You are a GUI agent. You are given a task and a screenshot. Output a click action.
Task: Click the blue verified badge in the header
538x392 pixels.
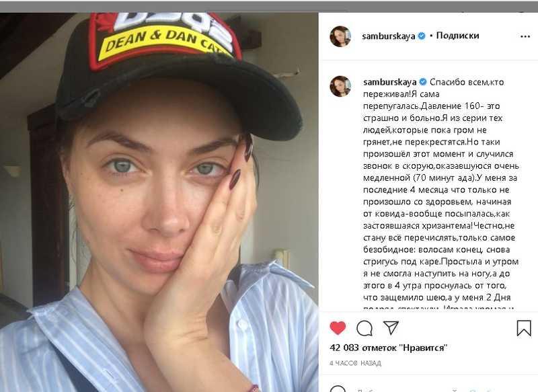click(422, 36)
